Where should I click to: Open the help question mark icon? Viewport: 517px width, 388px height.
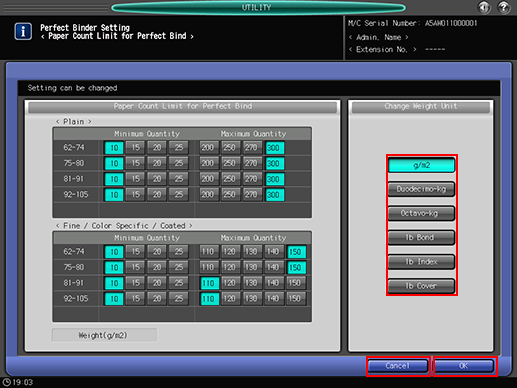[504, 7]
